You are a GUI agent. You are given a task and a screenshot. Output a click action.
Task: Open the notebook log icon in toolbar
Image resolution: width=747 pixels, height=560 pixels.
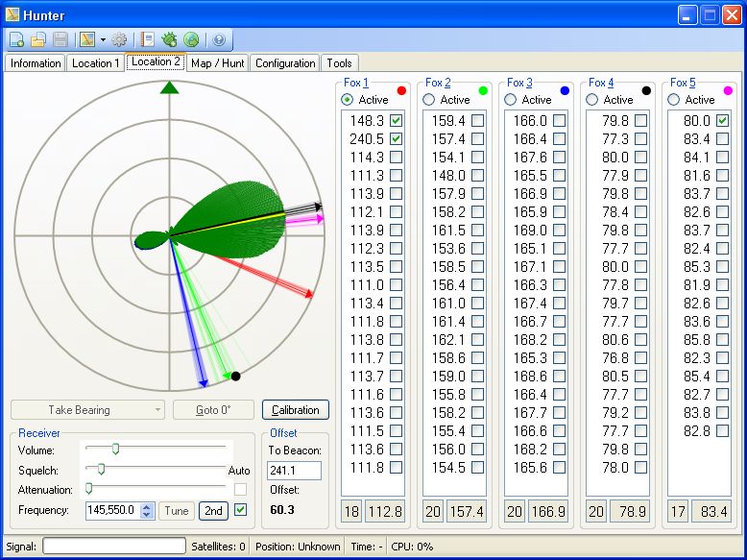tap(148, 40)
